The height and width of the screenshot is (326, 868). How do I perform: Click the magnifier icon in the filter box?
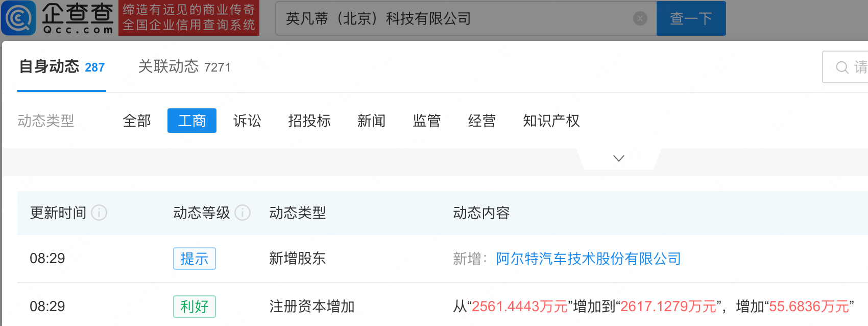842,67
